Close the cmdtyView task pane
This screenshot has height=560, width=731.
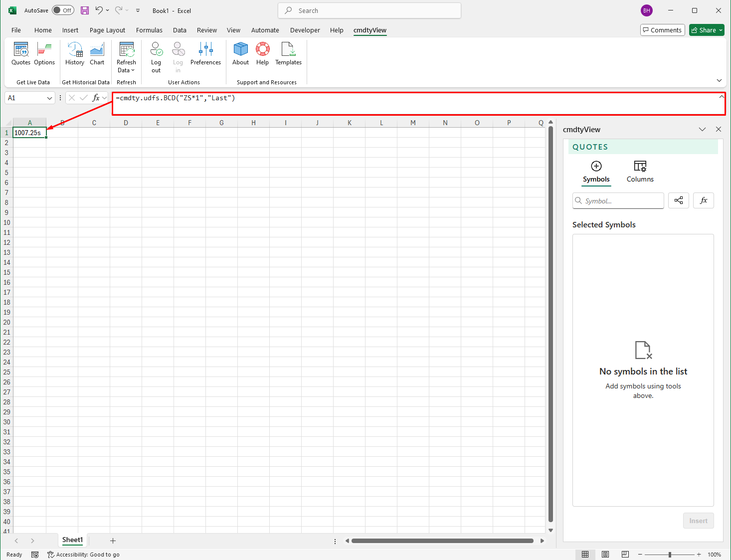719,129
